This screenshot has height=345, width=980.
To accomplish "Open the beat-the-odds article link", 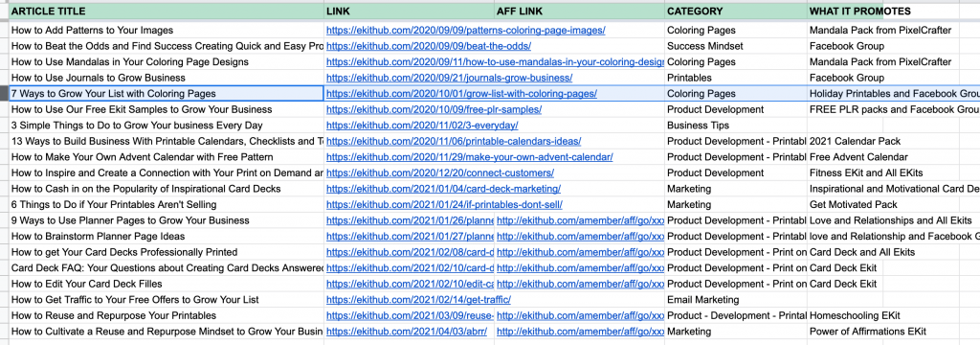I will pos(429,46).
